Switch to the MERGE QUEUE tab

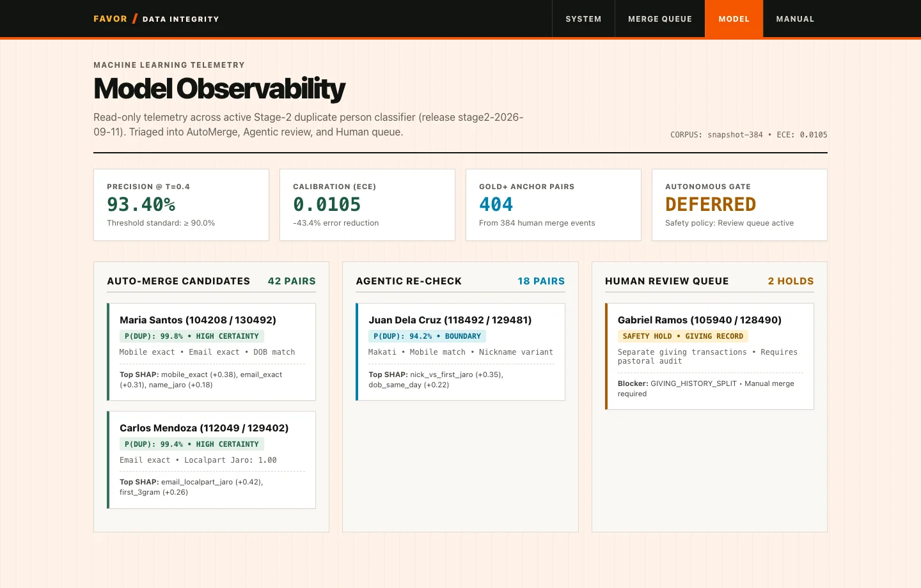point(660,19)
